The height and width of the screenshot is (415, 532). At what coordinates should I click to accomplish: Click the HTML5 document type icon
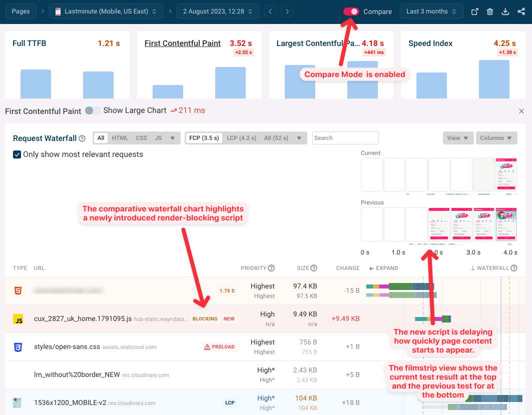coord(18,290)
